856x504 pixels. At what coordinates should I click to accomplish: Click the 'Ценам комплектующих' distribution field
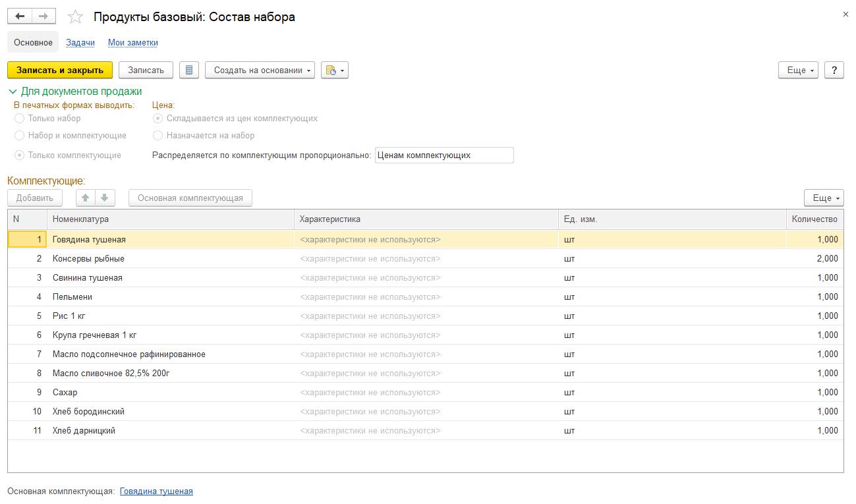[x=443, y=155]
